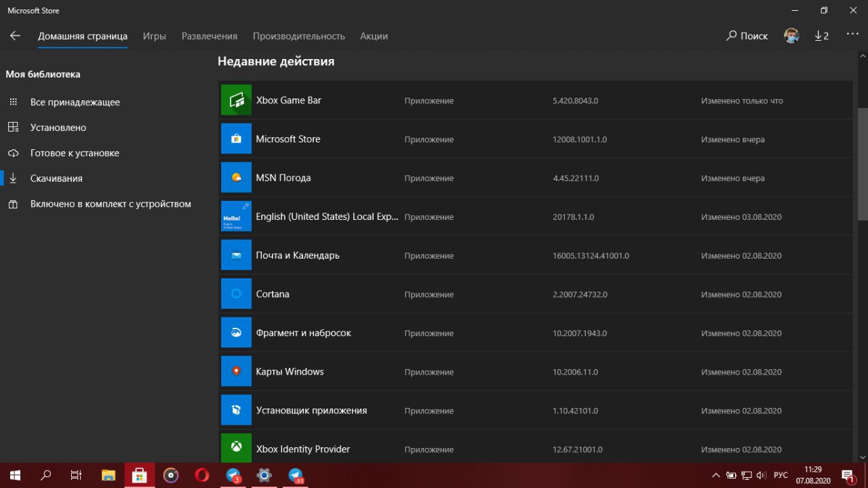Switch to Акции tab
The height and width of the screenshot is (488, 868).
374,36
